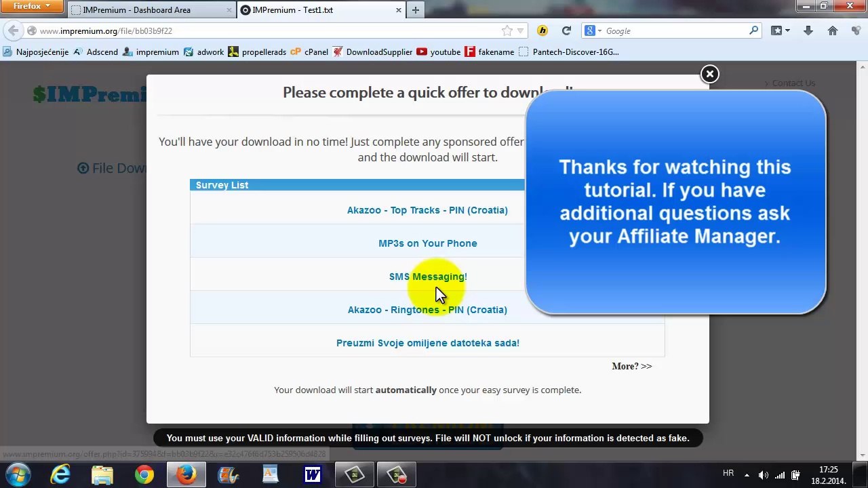
Task: Open the Adscend bookmark
Action: tap(96, 52)
